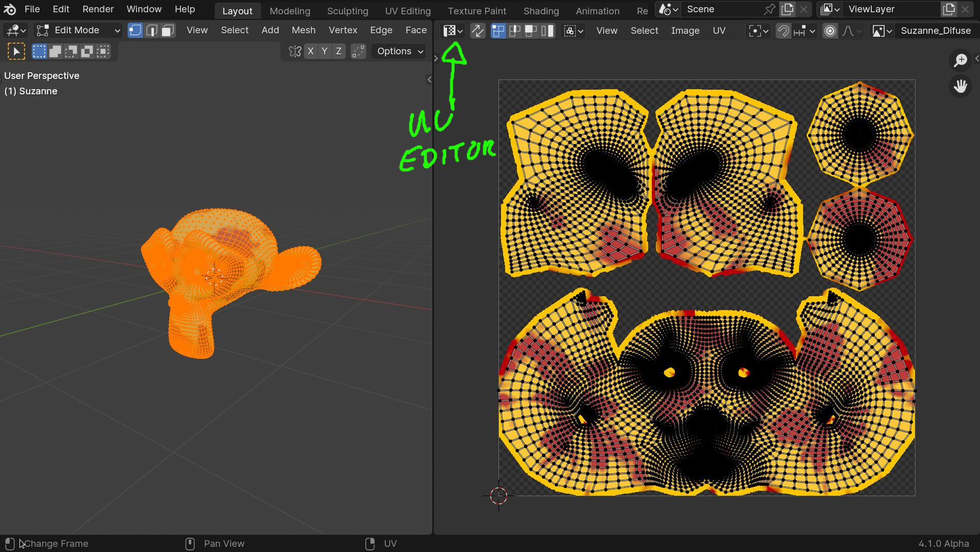Switch to mesh vertex select mode
Image resolution: width=980 pixels, height=552 pixels.
tap(135, 30)
